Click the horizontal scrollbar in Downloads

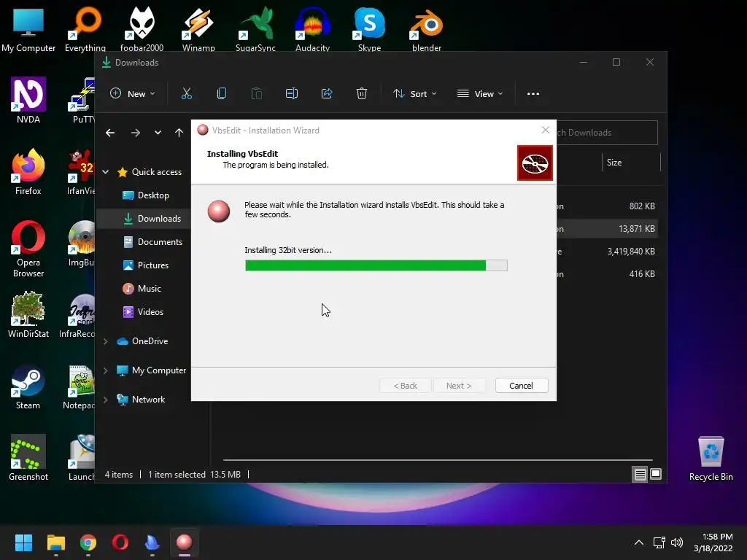438,460
